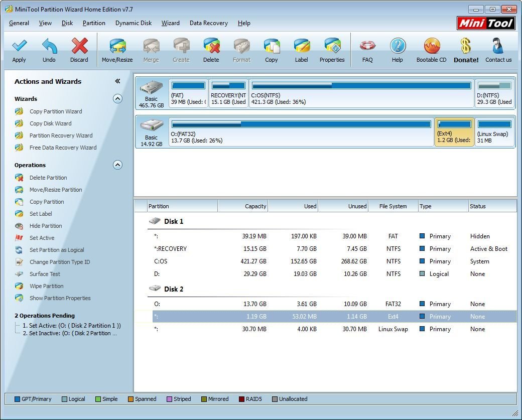Screen dimensions: 522x420
Task: Launch Copy Disk Wizard link
Action: pyautogui.click(x=51, y=123)
